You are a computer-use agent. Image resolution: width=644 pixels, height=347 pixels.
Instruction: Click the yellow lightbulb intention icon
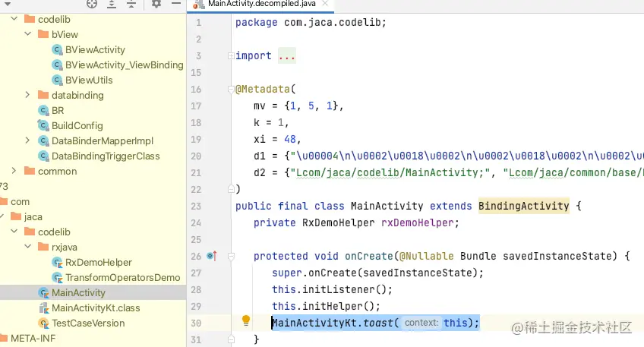click(x=245, y=320)
